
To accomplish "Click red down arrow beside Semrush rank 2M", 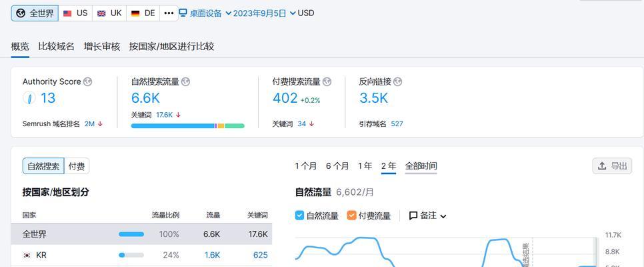I will tap(100, 124).
